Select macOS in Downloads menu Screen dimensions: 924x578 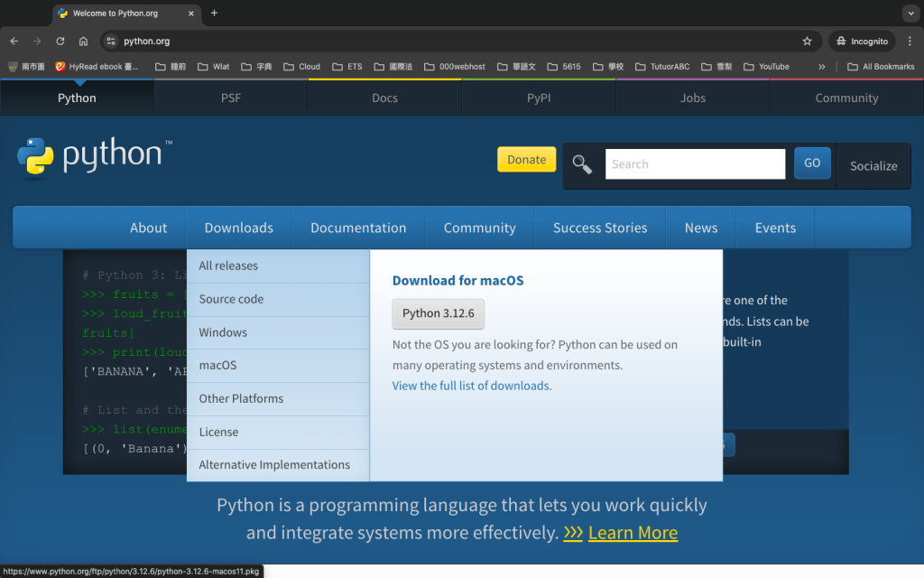pyautogui.click(x=278, y=366)
